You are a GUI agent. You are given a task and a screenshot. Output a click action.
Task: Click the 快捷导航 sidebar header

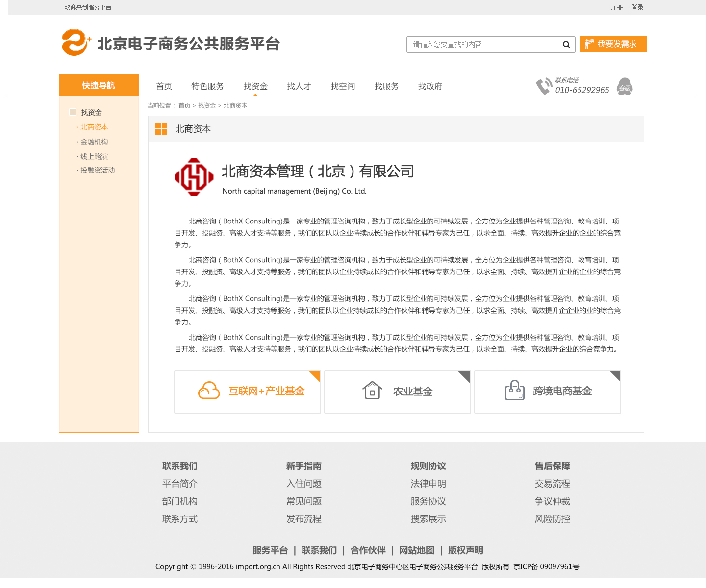coord(99,85)
